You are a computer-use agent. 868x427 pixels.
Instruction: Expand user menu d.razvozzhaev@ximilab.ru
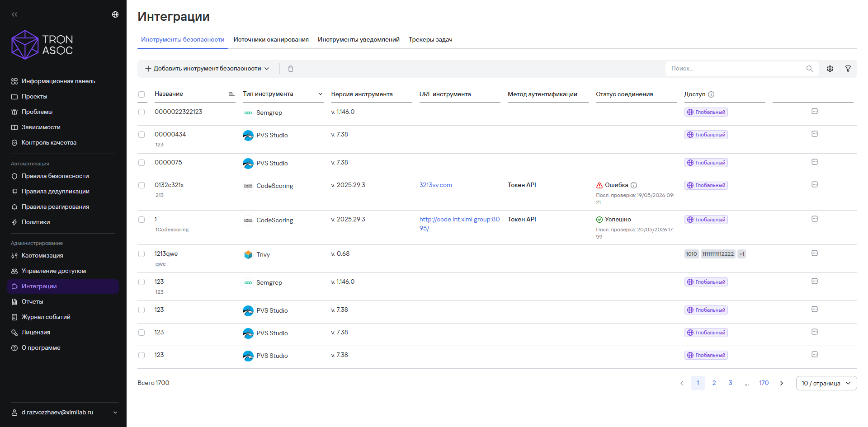click(65, 413)
